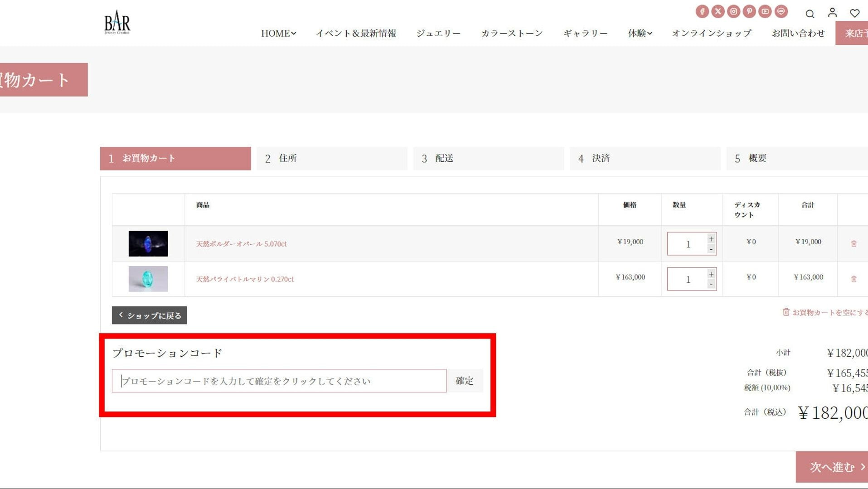Click the 小計 label
This screenshot has width=868, height=489.
click(x=783, y=352)
